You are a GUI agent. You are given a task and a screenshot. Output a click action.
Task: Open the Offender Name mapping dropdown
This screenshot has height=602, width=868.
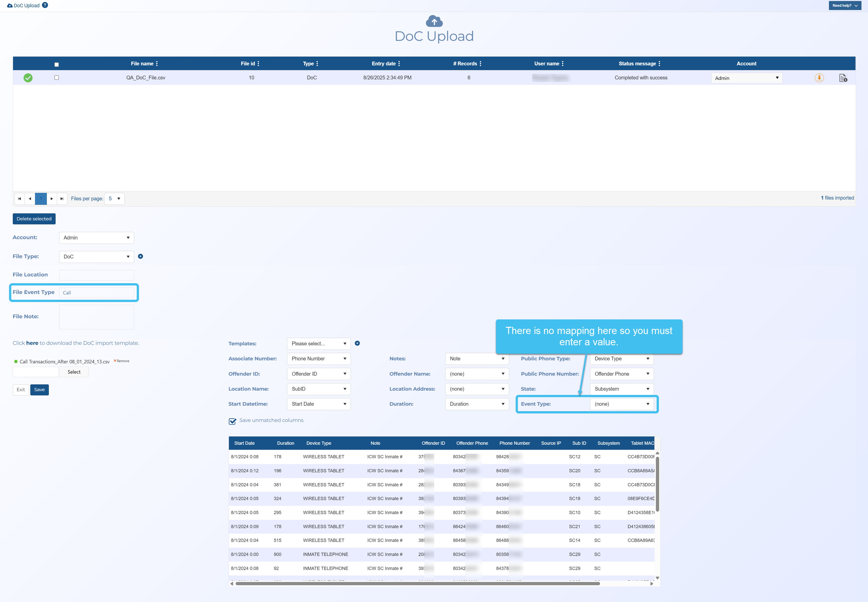(476, 374)
